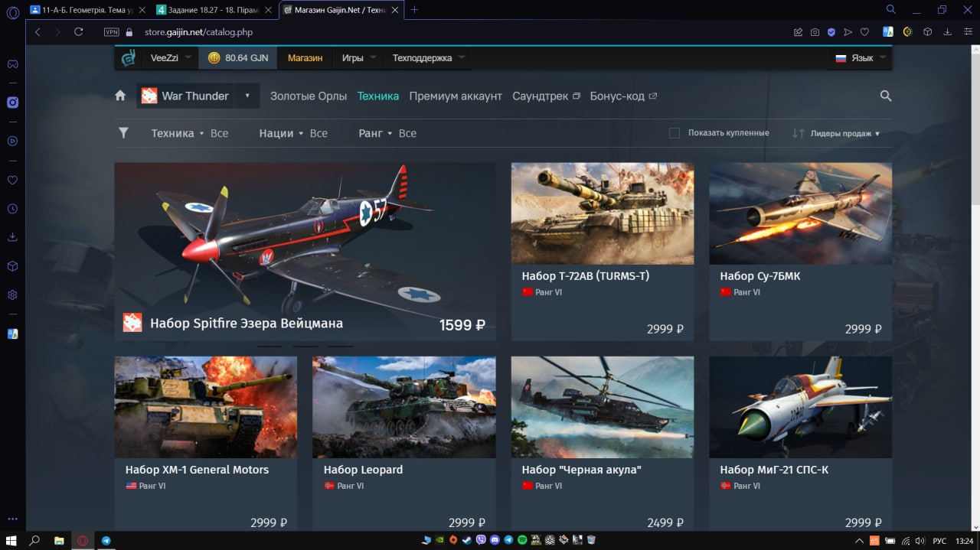This screenshot has height=550, width=980.
Task: Click the send flow arrow icon
Action: (848, 32)
